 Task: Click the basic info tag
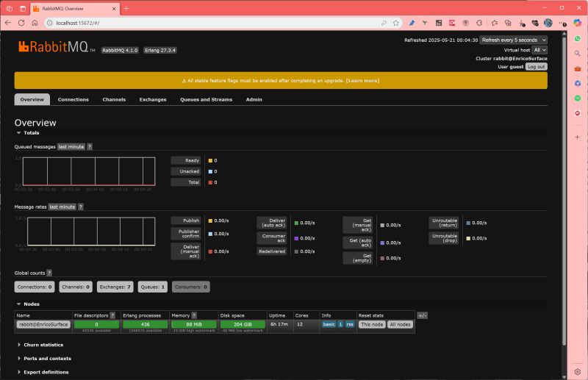pos(329,324)
